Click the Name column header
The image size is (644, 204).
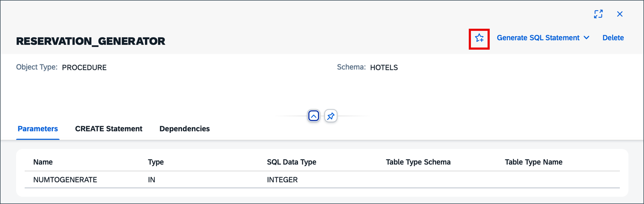[43, 162]
